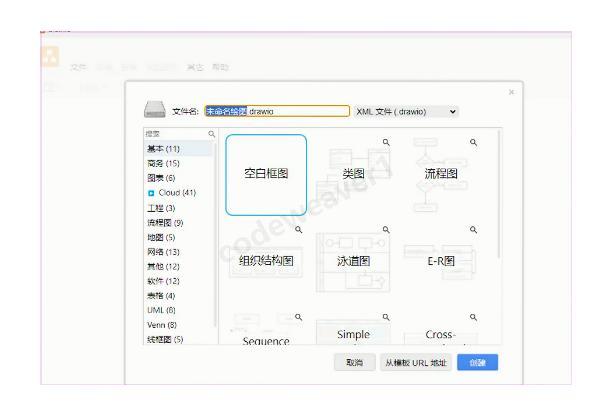Select the 商务 (15) category
Screen dimensions: 613x416
tap(179, 163)
